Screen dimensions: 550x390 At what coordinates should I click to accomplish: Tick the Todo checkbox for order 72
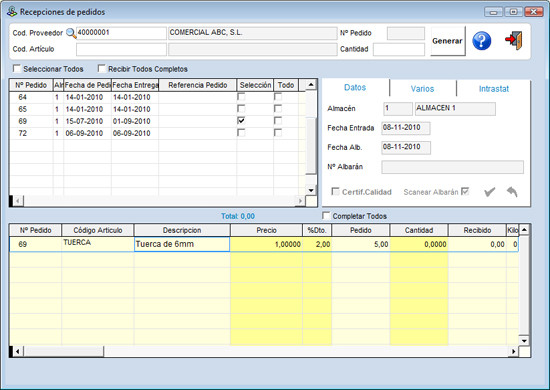click(x=278, y=133)
